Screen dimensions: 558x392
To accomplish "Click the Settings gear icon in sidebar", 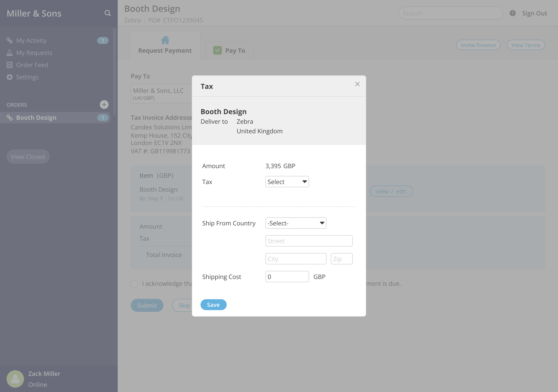I will [9, 77].
